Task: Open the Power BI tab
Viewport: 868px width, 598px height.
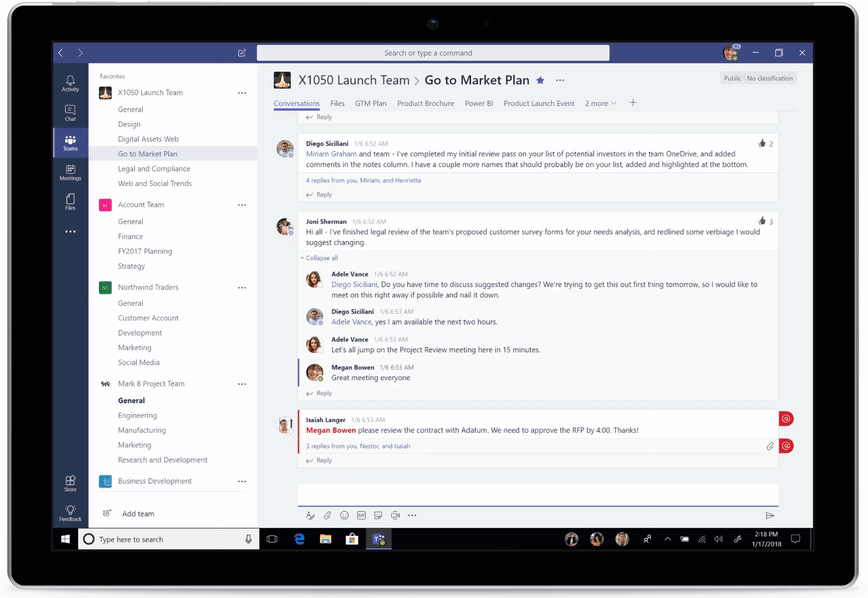Action: (x=482, y=103)
